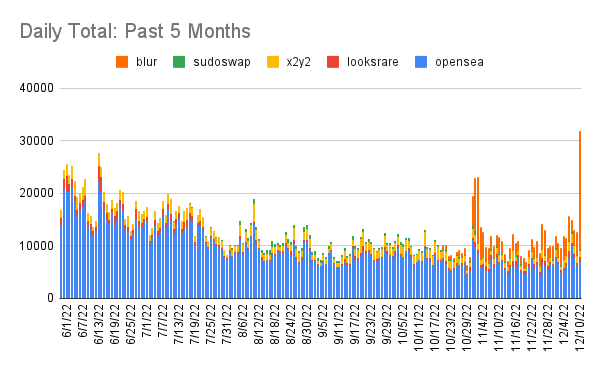Image resolution: width=600 pixels, height=371 pixels.
Task: Click the 7/31/22 date label
Action: 227,324
